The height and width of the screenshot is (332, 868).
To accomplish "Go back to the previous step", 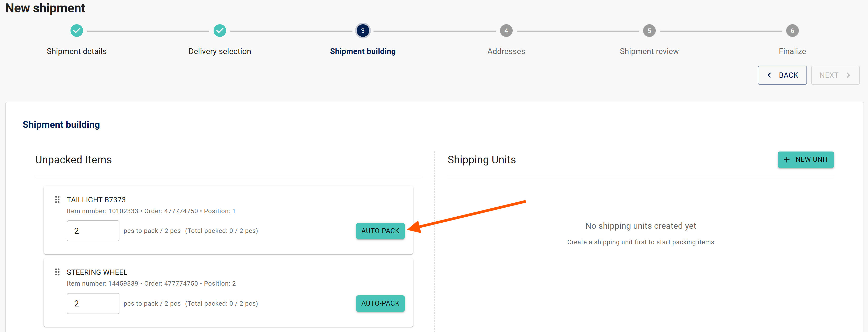I will pos(782,75).
